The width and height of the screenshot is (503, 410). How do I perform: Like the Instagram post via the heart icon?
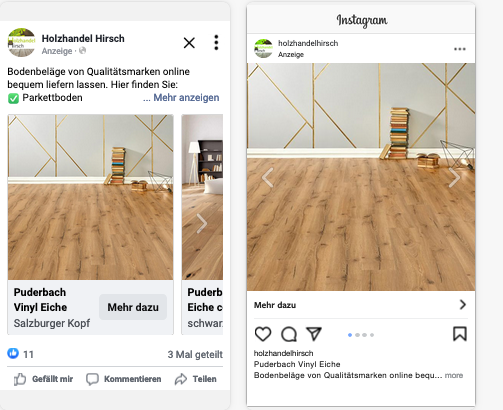(x=263, y=334)
